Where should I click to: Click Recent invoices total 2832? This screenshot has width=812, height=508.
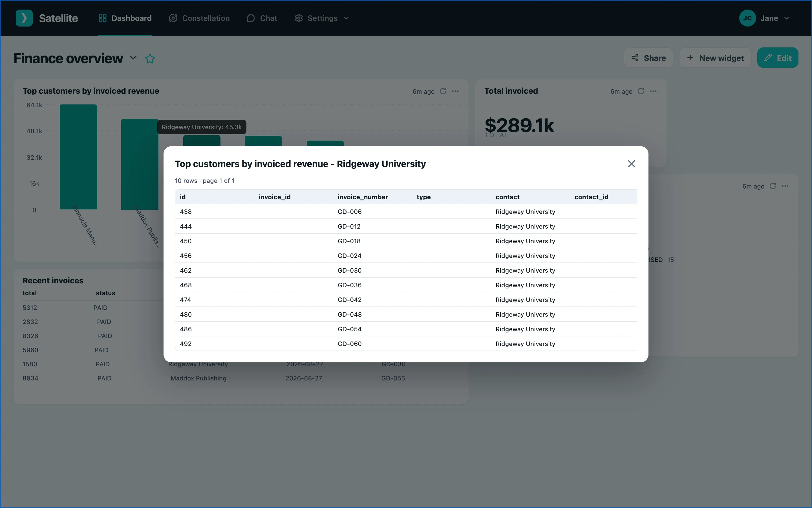pos(30,322)
